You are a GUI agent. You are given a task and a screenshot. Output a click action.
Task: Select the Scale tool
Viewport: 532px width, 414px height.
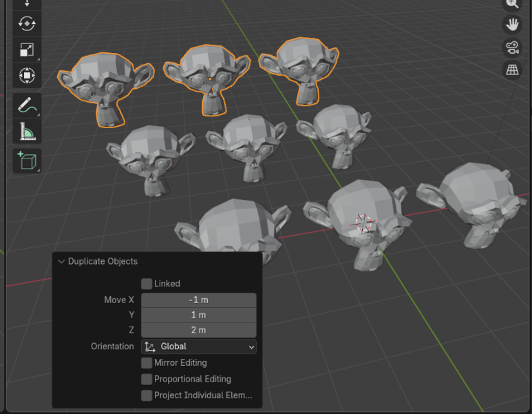(x=27, y=50)
